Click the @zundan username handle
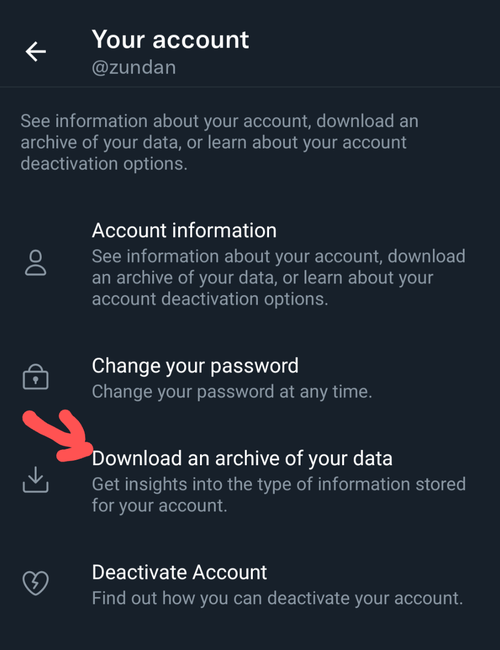Viewport: 500px width, 650px height. [134, 68]
